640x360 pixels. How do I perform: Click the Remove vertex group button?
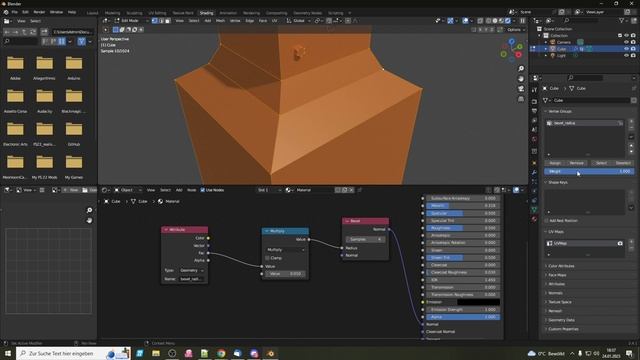pyautogui.click(x=576, y=163)
